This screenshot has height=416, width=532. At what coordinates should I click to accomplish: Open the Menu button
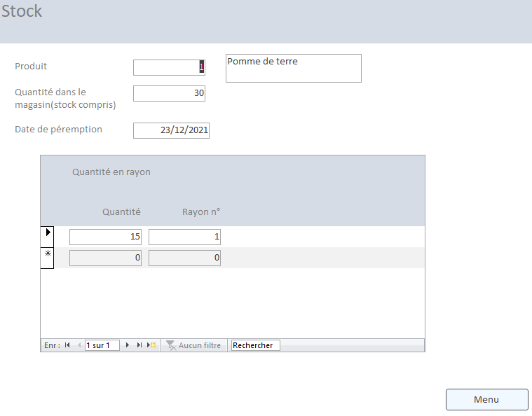pyautogui.click(x=487, y=399)
